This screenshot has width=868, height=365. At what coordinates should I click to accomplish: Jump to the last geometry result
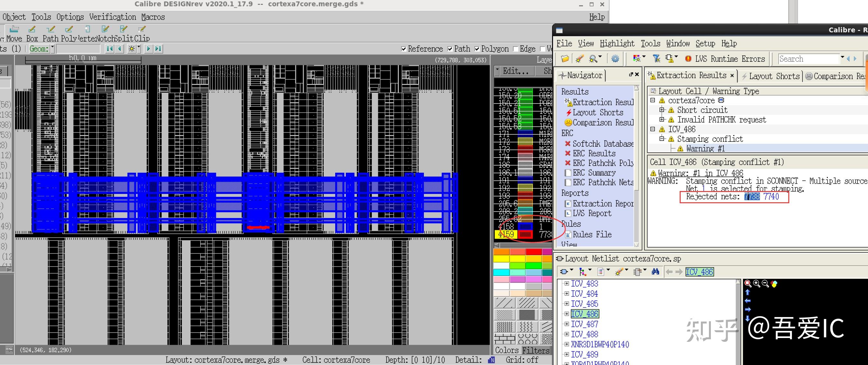[158, 49]
